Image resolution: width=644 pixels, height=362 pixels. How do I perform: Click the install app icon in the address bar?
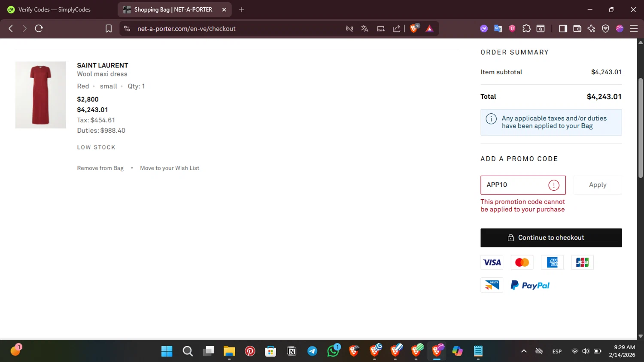click(x=380, y=28)
